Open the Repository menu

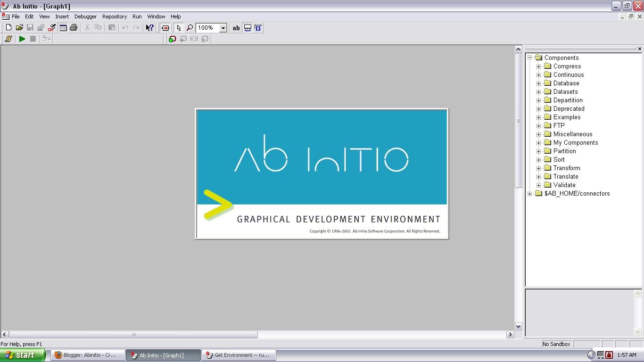point(115,16)
